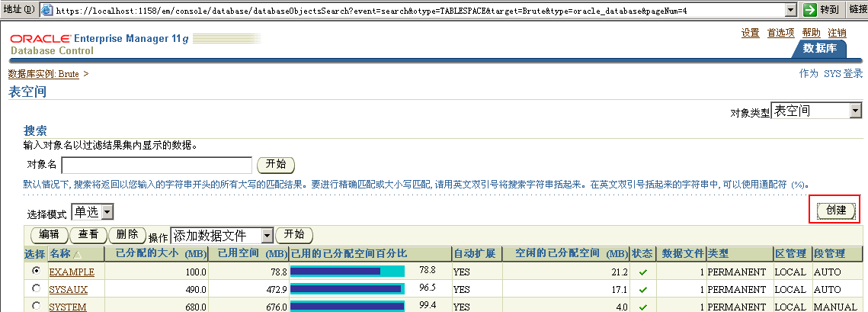Click EXAMPLE usage bar at 78.8 percent

coord(347,271)
